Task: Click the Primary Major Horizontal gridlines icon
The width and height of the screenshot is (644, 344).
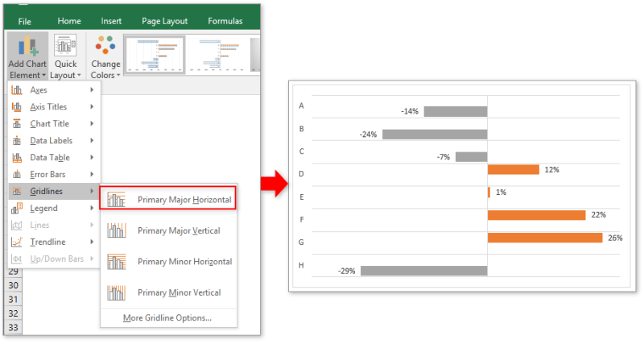Action: click(116, 199)
